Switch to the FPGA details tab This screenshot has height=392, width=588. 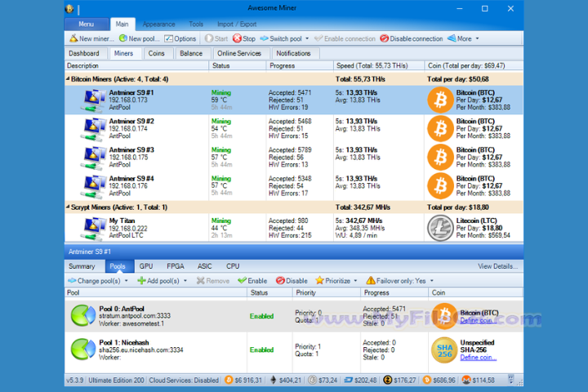click(x=176, y=266)
